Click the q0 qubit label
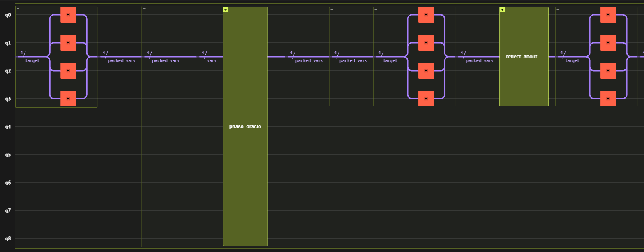Viewport: 644px width, 252px height. (x=7, y=15)
